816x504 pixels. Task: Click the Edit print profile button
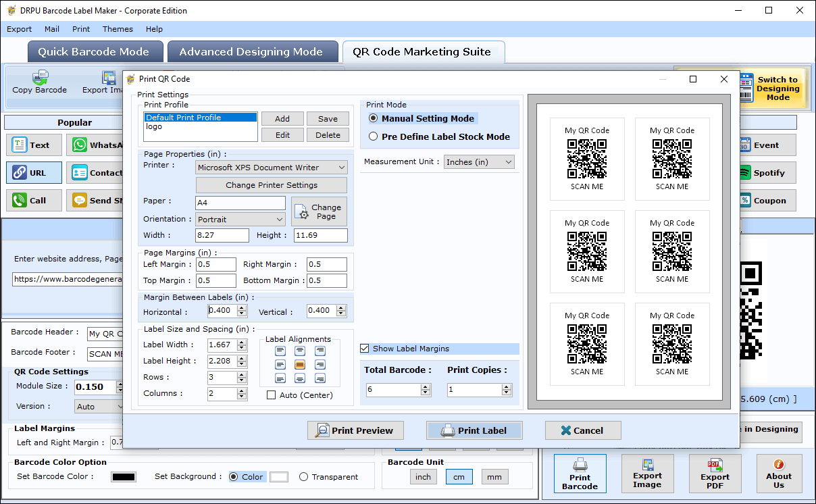pos(282,135)
